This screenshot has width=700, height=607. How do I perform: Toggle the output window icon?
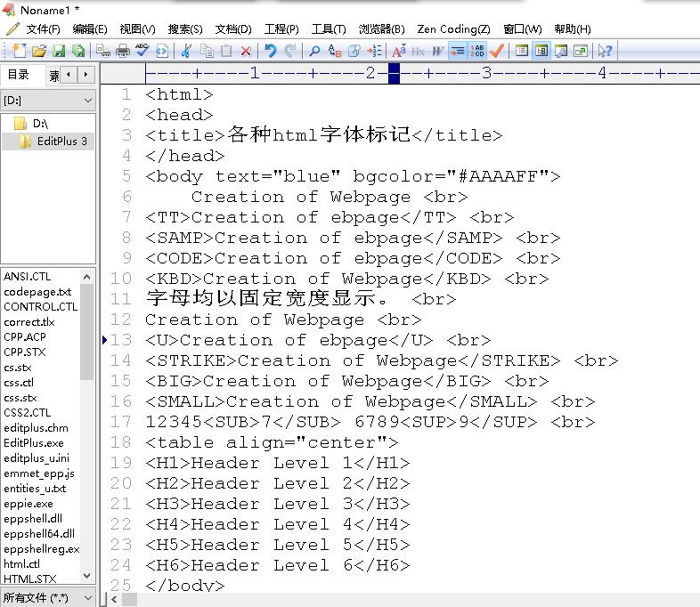pyautogui.click(x=541, y=51)
